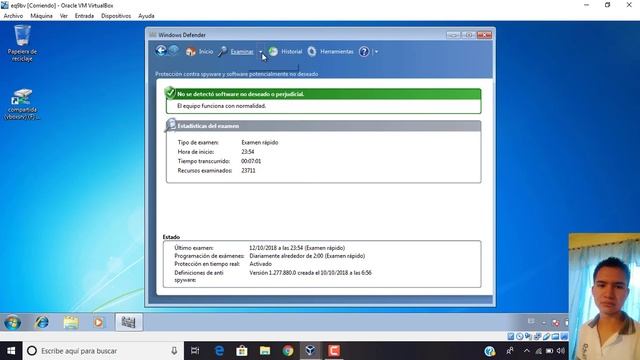Viewport: 640px width, 360px height.
Task: Open File Explorer on host taskbar
Action: tap(265, 351)
